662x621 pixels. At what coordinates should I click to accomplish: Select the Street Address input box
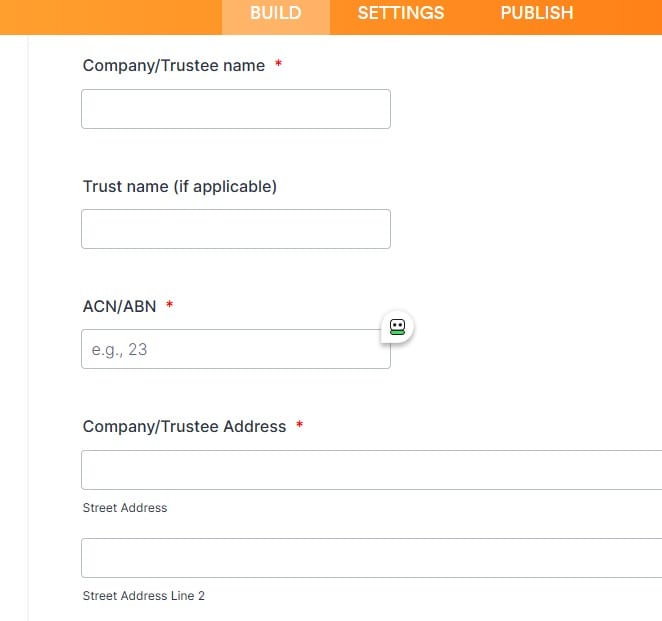point(370,470)
